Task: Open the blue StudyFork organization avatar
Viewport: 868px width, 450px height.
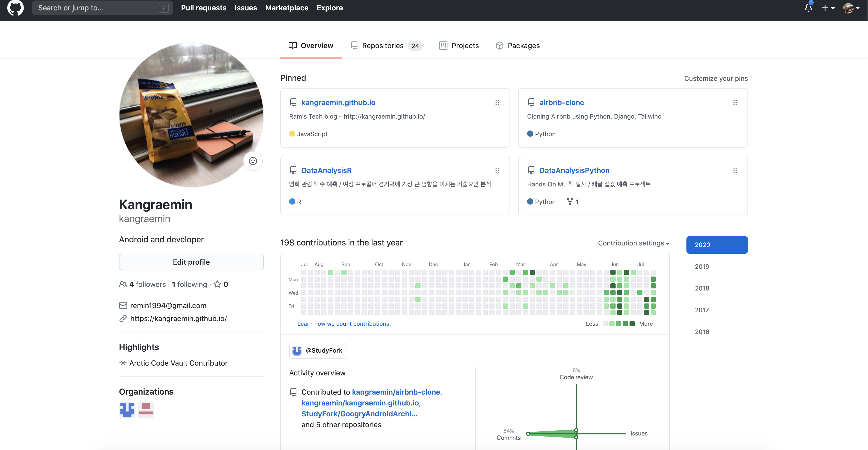Action: (x=127, y=410)
